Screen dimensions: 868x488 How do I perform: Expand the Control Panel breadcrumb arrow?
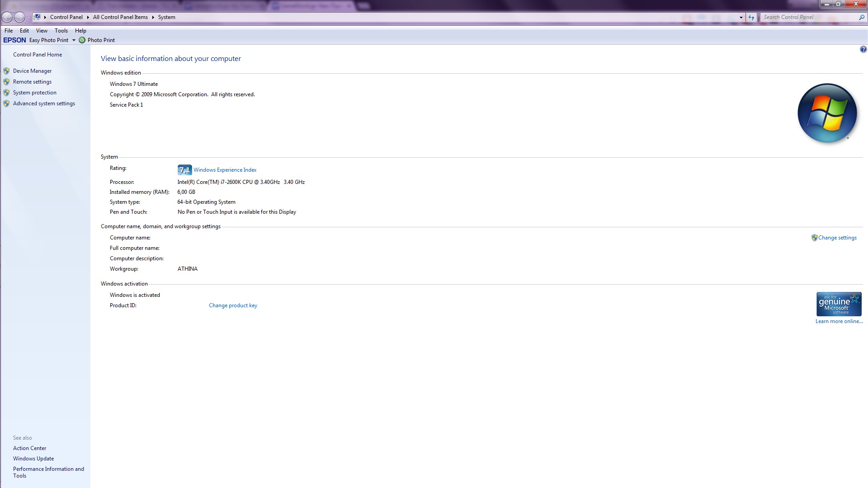point(88,17)
